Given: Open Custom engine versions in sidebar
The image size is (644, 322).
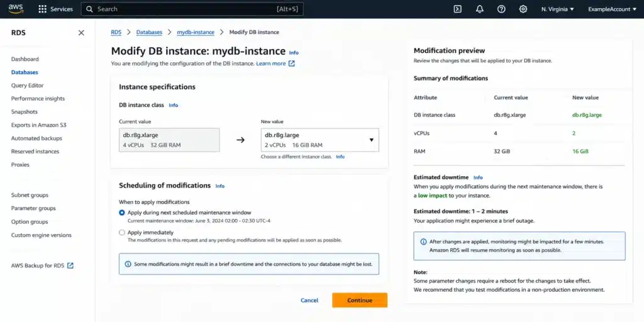Looking at the screenshot, I should (x=41, y=235).
